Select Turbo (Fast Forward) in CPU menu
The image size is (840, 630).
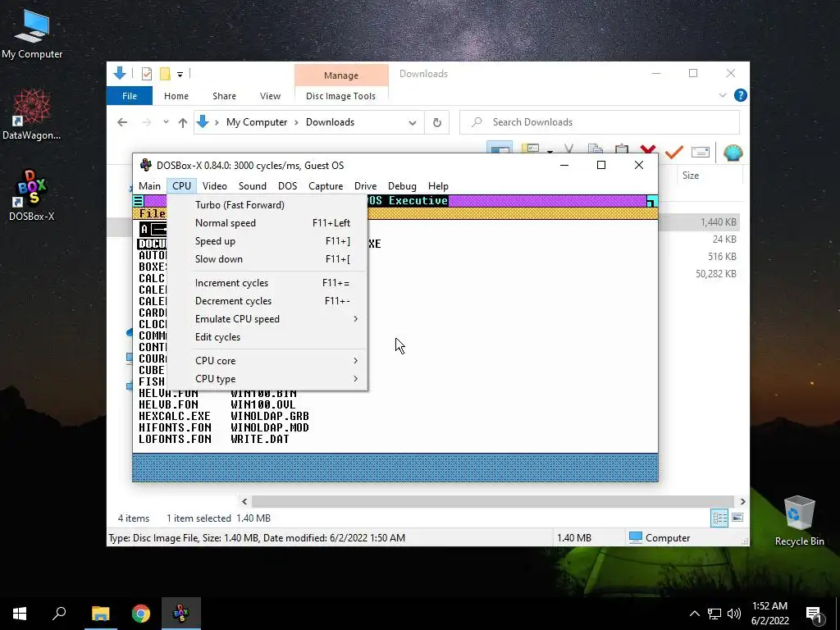pos(267,204)
